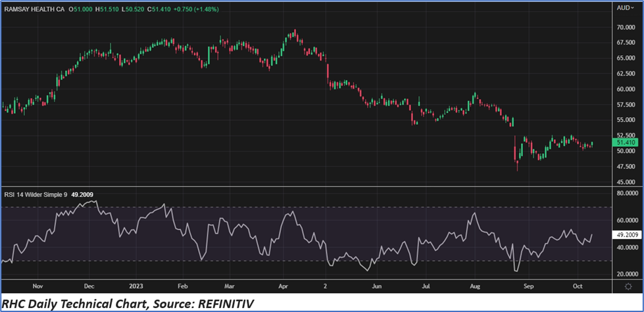The height and width of the screenshot is (312, 644).
Task: Click the Oct date axis label
Action: [x=578, y=286]
